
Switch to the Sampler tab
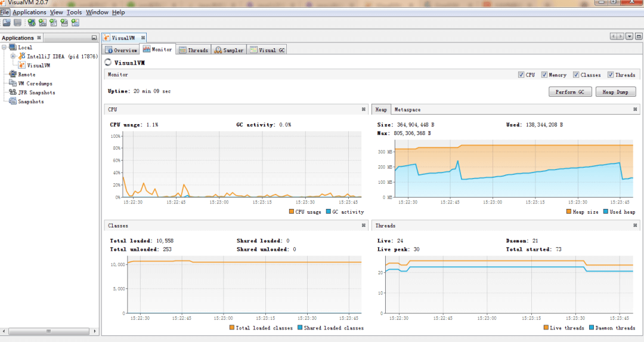coord(229,50)
